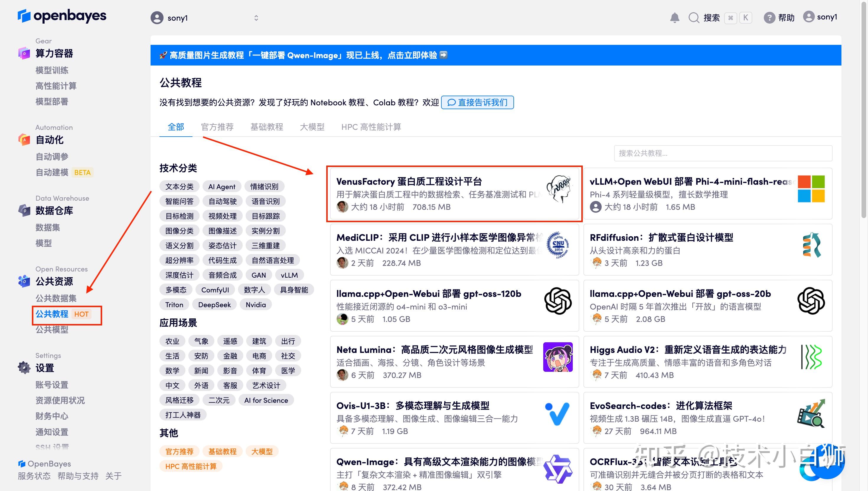Click the 直接告诉我们 button

click(477, 102)
